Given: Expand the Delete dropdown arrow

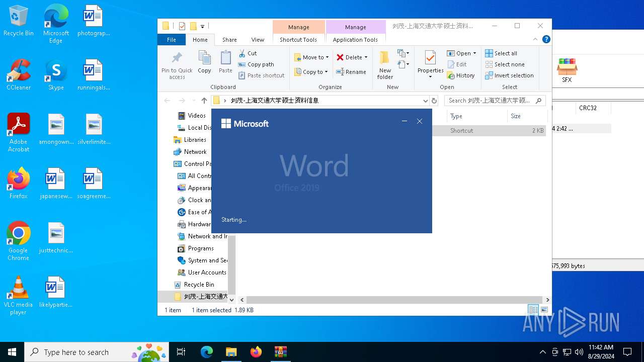Looking at the screenshot, I should [x=366, y=57].
